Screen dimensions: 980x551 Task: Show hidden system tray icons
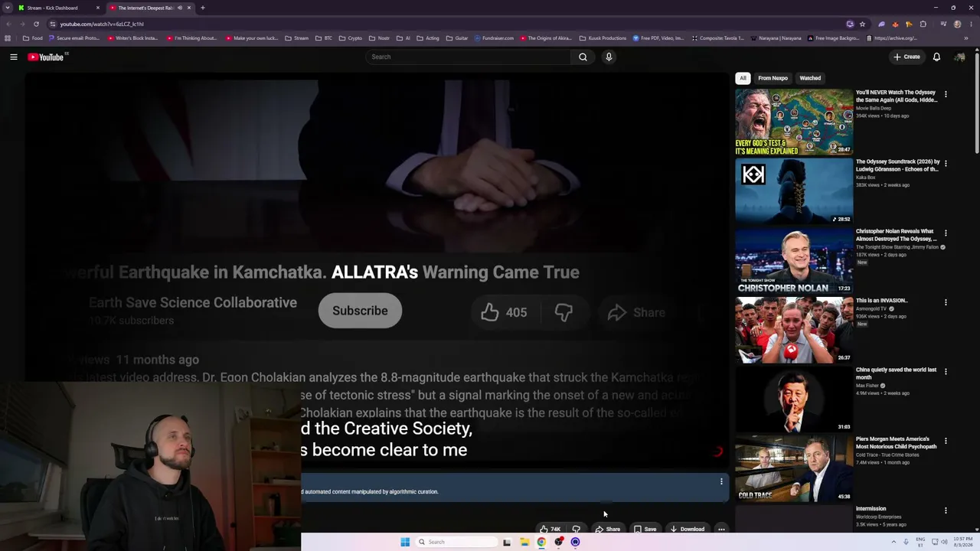coord(893,542)
